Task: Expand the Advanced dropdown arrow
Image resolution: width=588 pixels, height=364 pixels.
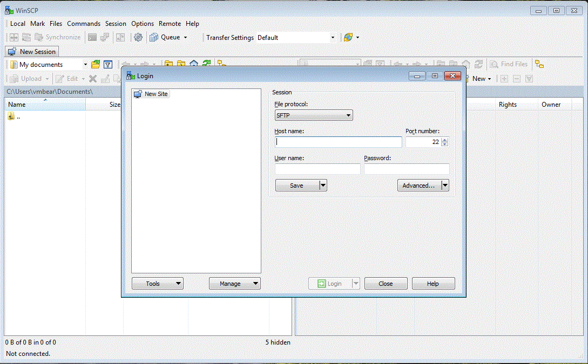Action: [x=445, y=186]
